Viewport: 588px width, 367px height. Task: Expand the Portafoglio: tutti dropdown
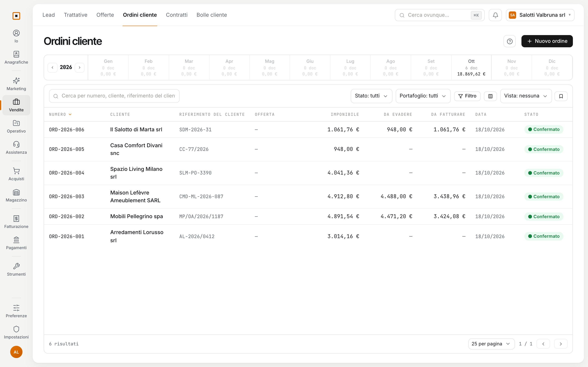point(423,96)
